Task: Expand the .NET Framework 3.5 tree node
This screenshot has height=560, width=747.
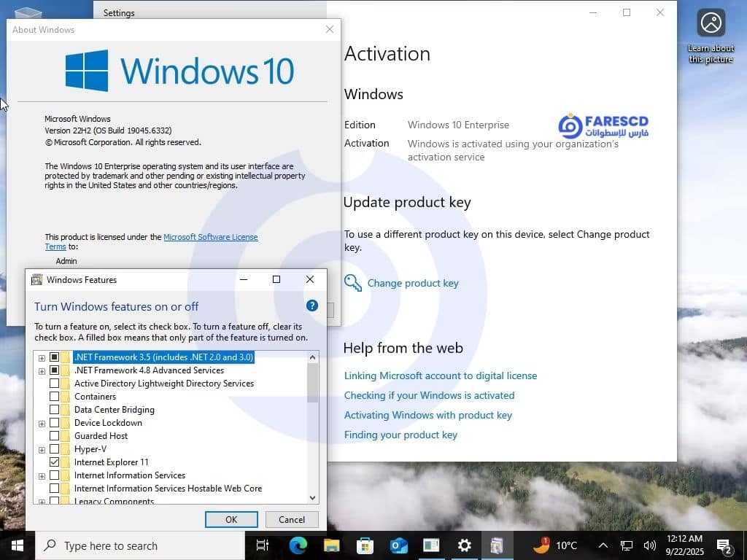Action: coord(42,358)
